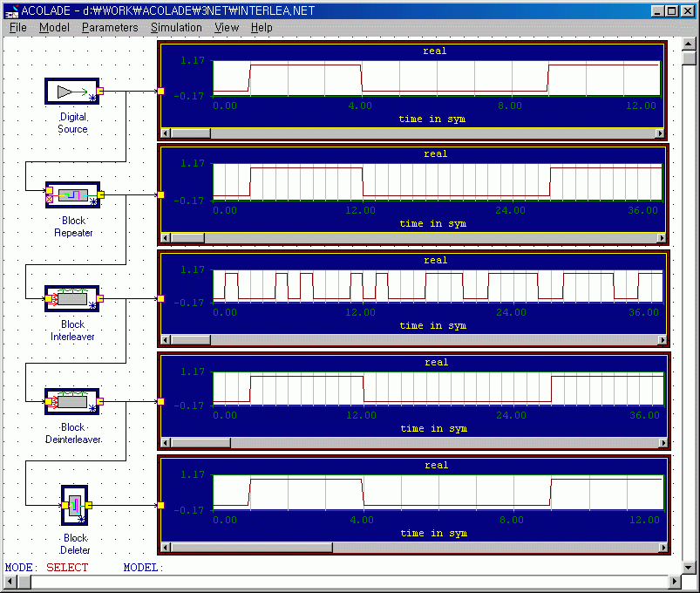Image resolution: width=700 pixels, height=593 pixels.
Task: Click the main window horizontal scrollbar thumb
Action: (24, 582)
